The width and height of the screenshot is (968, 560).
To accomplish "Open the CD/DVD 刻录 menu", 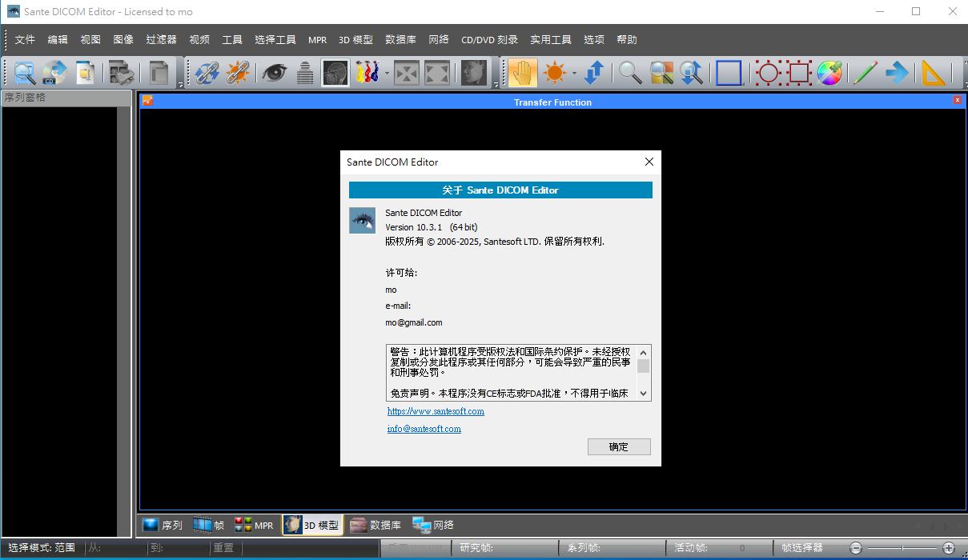I will point(489,39).
